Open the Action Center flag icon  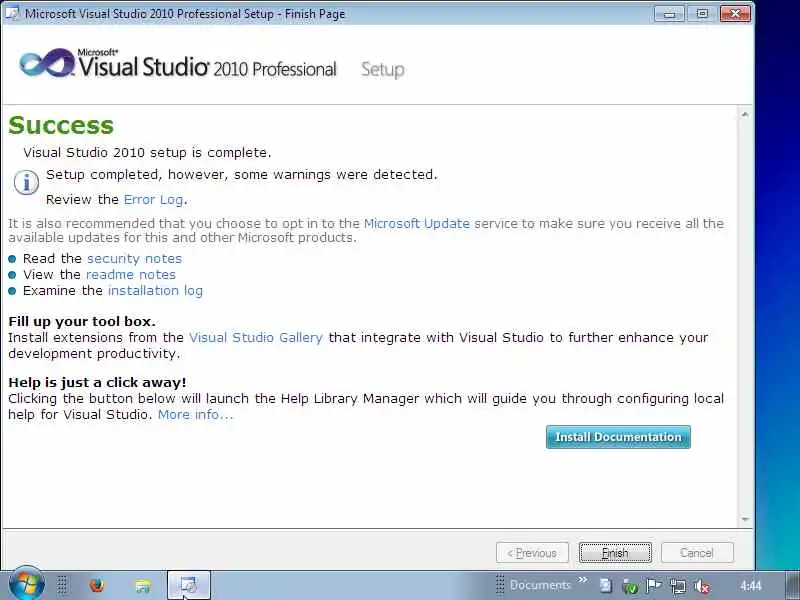click(654, 586)
